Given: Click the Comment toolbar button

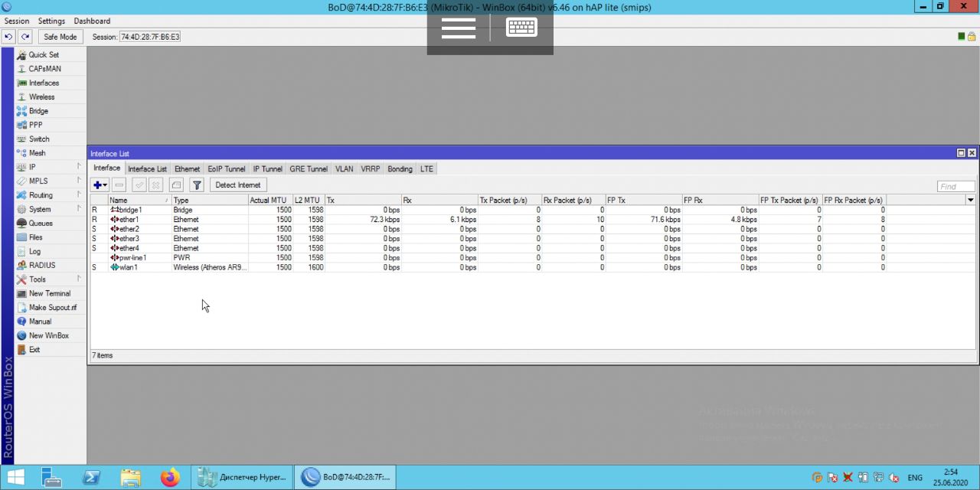Looking at the screenshot, I should [176, 185].
